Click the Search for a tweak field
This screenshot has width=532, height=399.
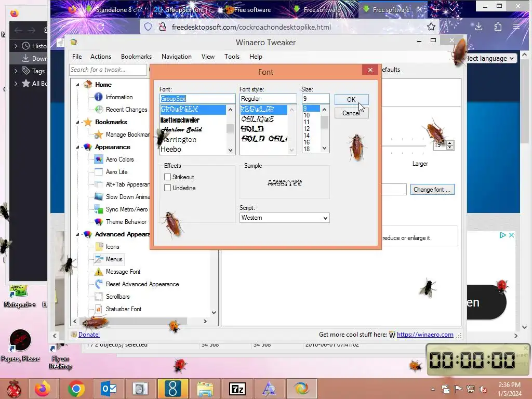pyautogui.click(x=108, y=70)
